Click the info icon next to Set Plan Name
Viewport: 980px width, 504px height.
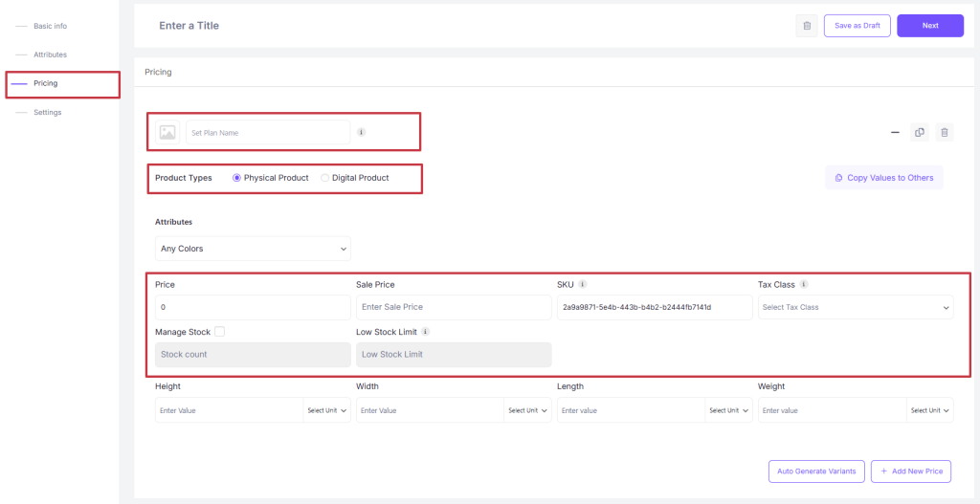pyautogui.click(x=361, y=132)
